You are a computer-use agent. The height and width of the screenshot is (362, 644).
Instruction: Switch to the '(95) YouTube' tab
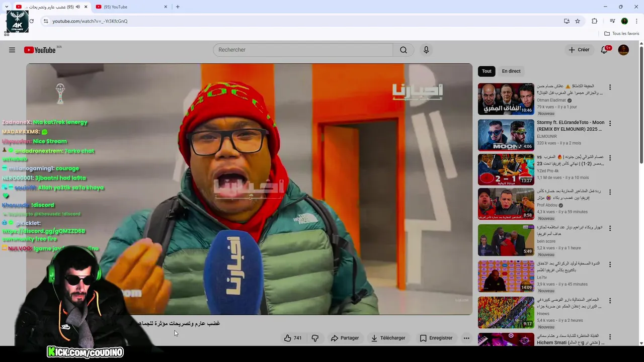(131, 7)
